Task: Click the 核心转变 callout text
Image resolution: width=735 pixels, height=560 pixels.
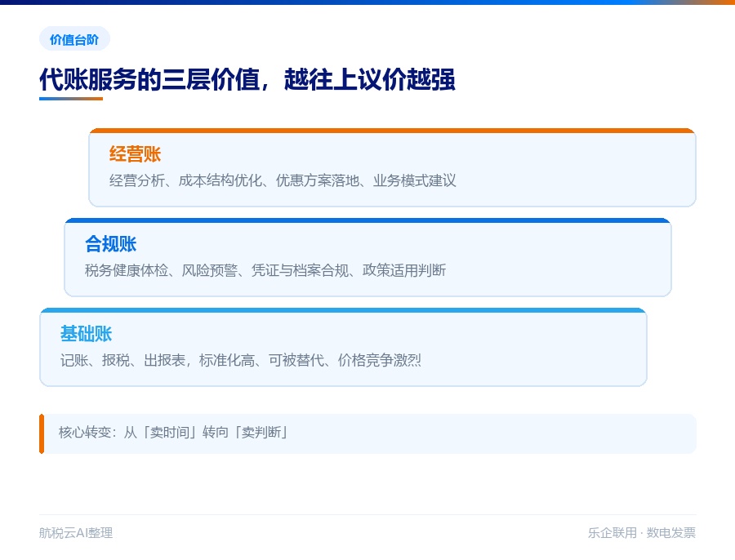Action: click(x=173, y=432)
